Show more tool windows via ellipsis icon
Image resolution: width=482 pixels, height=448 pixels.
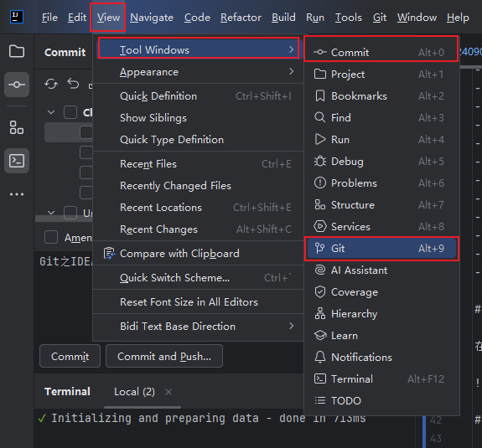[17, 194]
